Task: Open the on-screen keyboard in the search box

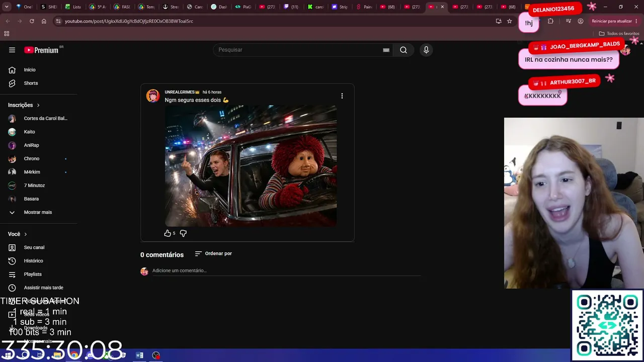Action: click(386, 50)
